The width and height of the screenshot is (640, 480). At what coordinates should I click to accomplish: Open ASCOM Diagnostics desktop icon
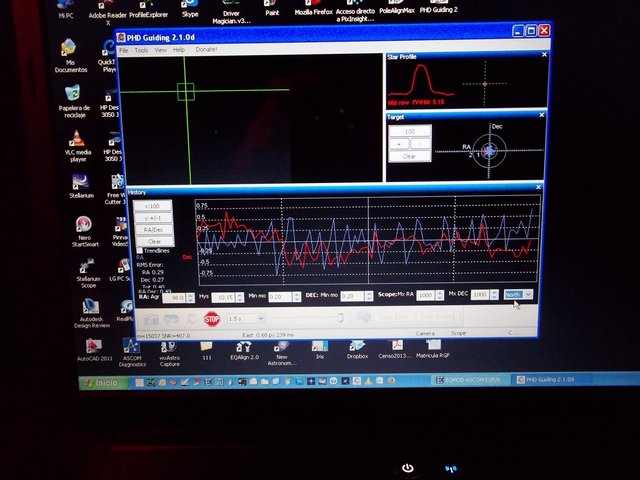pyautogui.click(x=132, y=352)
